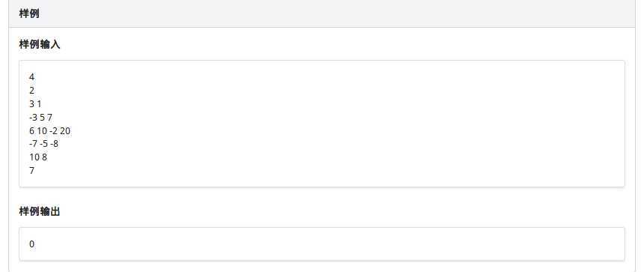Click the last sample input line "7"
The image size is (644, 272).
(31, 171)
